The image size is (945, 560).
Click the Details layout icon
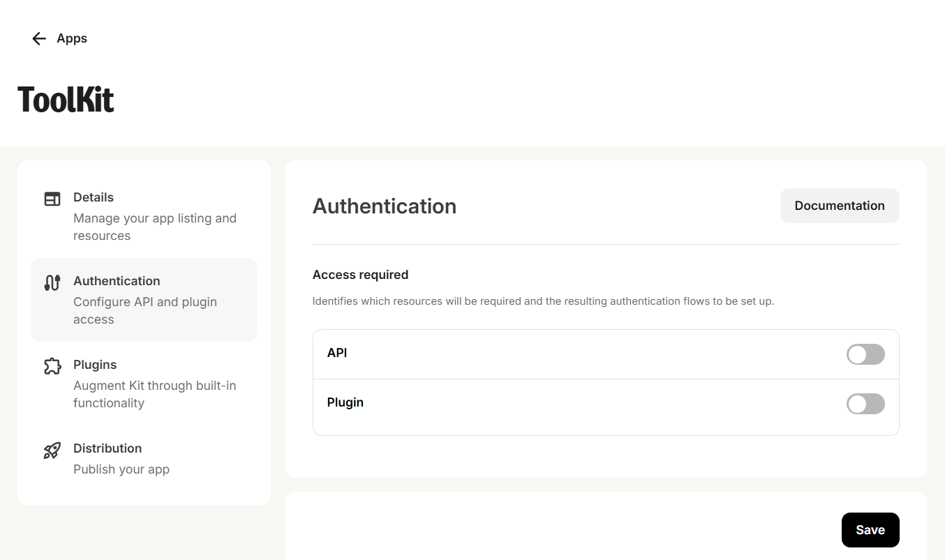52,199
